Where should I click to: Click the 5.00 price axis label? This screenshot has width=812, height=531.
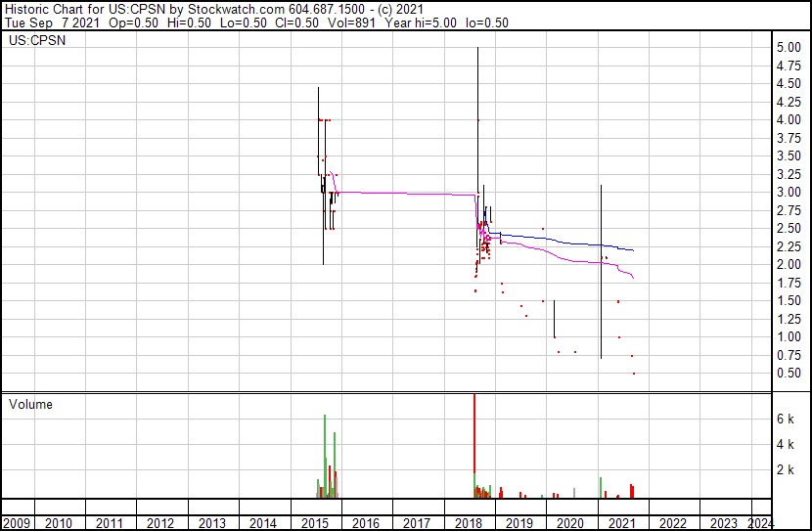coord(789,48)
